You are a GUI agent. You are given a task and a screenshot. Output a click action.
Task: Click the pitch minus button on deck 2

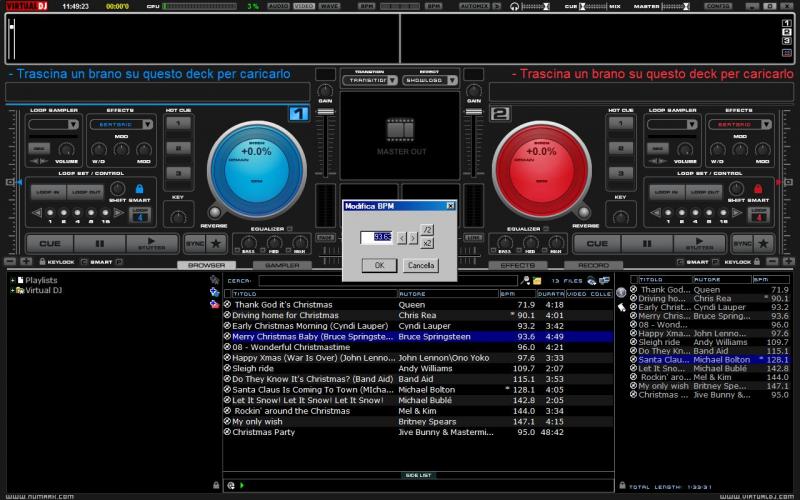[x=773, y=262]
